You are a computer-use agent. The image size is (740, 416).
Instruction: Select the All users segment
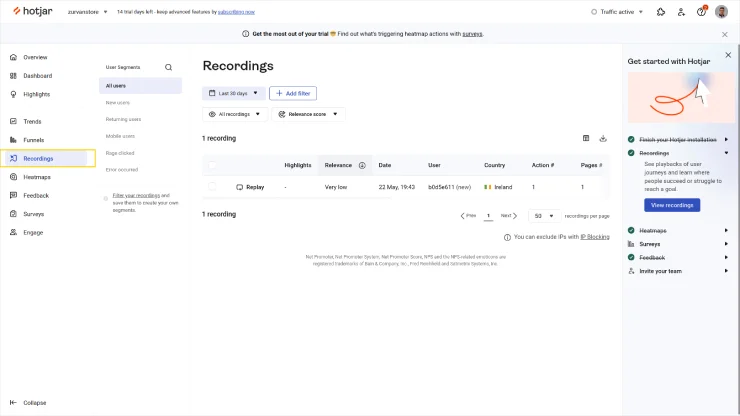140,85
